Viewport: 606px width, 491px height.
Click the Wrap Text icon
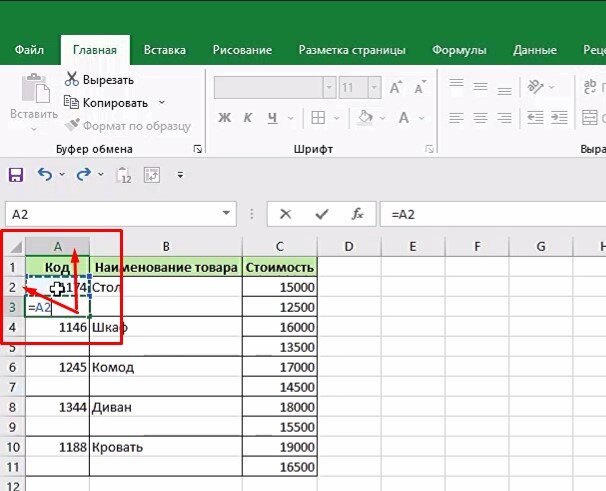tap(590, 87)
